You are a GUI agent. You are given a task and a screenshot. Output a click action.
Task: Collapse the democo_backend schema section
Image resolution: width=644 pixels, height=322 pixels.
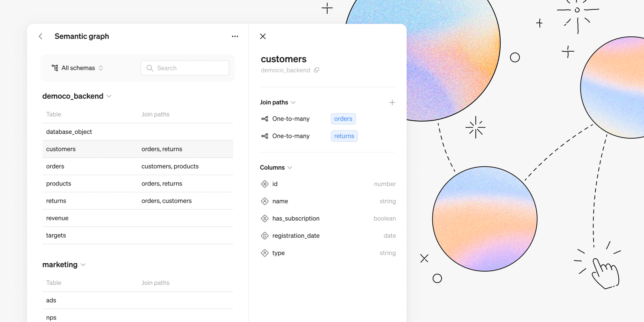click(109, 96)
